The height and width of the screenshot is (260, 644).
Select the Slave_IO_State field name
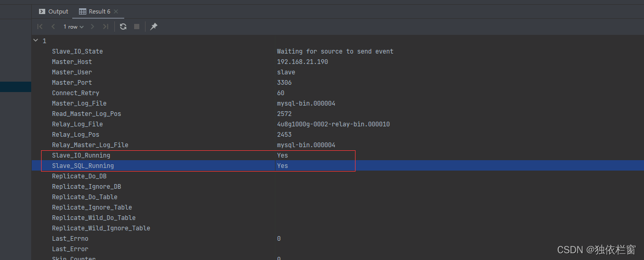coord(77,51)
